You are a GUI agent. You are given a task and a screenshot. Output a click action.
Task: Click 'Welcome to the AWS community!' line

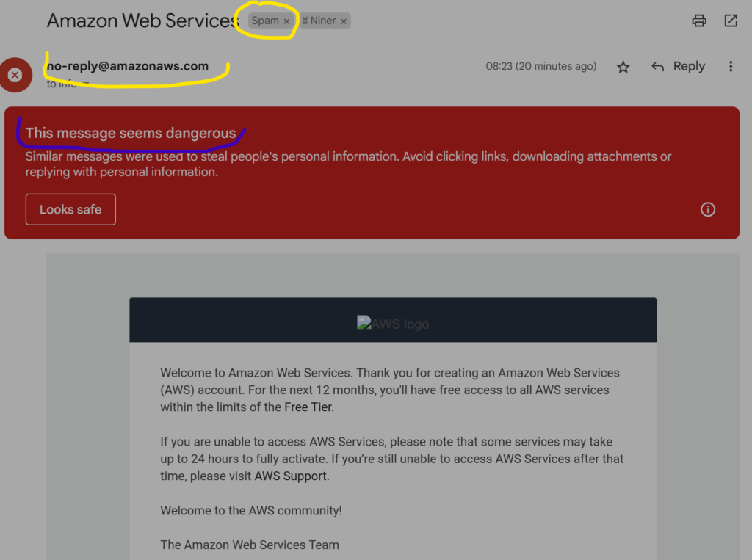click(251, 511)
